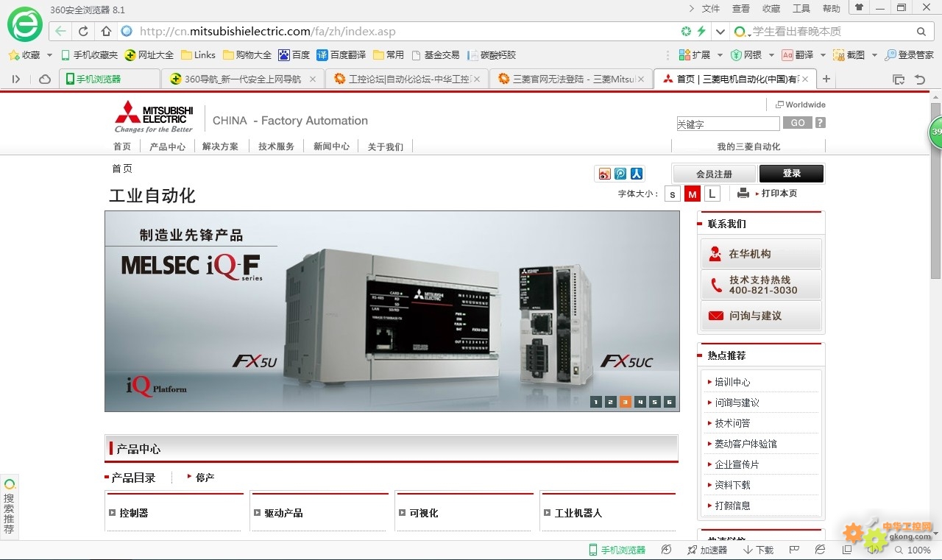
Task: Click the magnifier icon in search box
Action: click(921, 32)
